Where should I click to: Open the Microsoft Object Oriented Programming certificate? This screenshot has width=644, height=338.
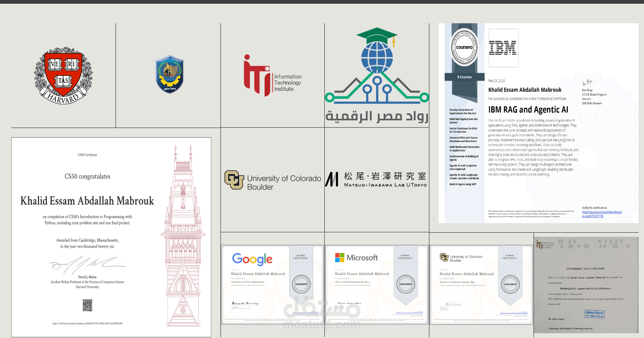tap(376, 285)
